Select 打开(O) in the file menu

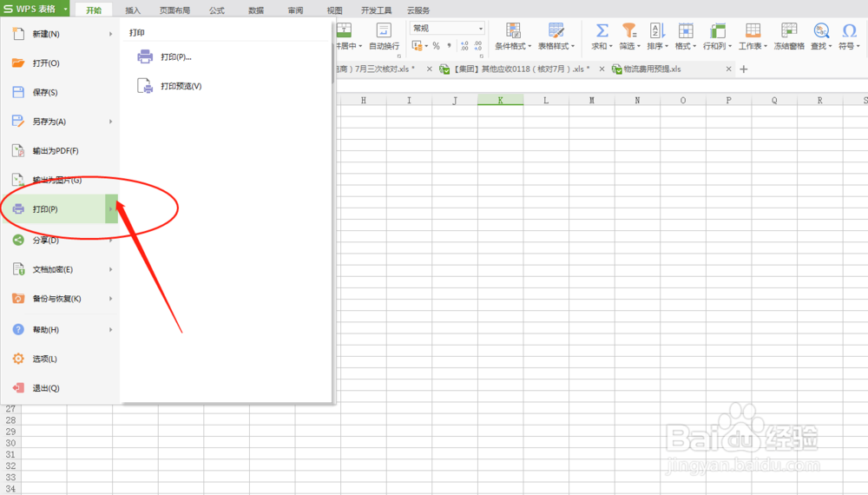pos(60,63)
